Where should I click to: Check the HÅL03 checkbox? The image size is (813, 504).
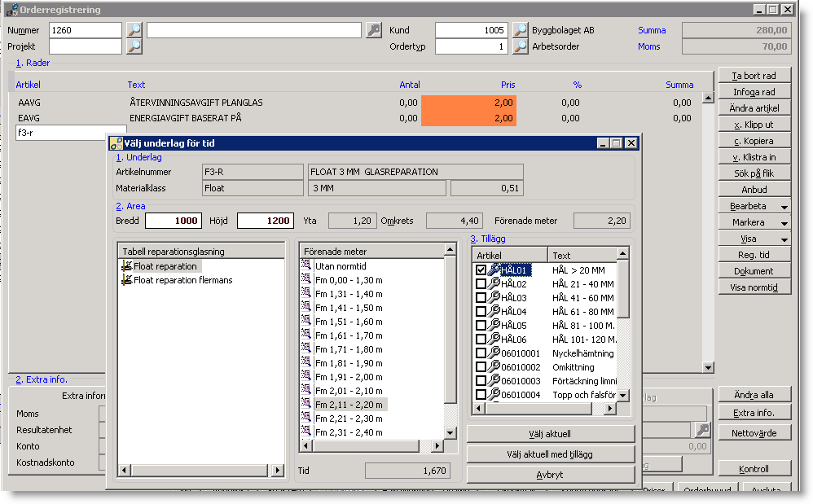tap(481, 298)
